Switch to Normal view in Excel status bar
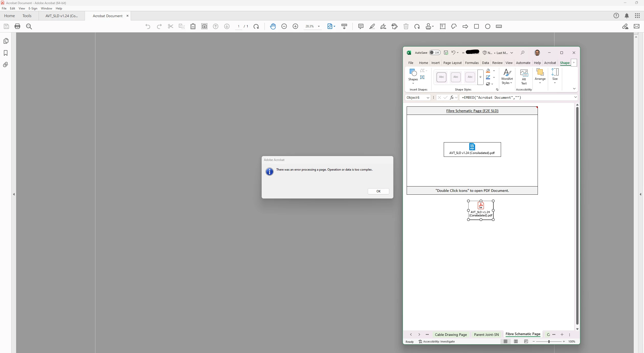The image size is (644, 353). (505, 341)
